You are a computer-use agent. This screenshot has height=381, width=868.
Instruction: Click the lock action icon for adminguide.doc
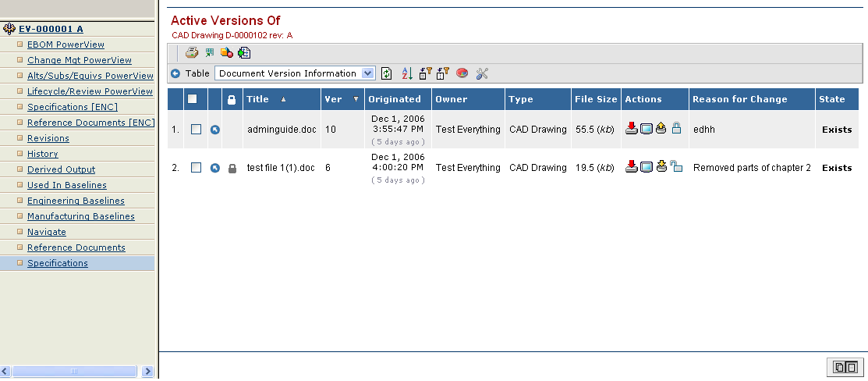pos(676,130)
